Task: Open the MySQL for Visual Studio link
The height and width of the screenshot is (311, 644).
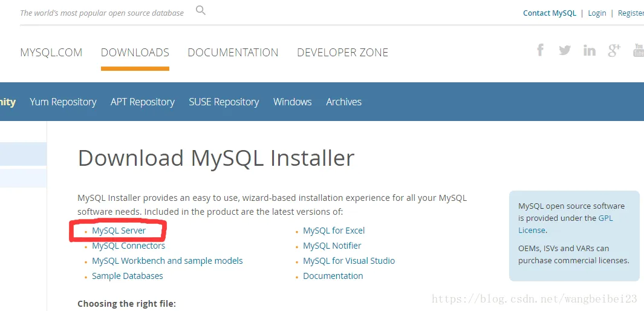Action: click(349, 261)
